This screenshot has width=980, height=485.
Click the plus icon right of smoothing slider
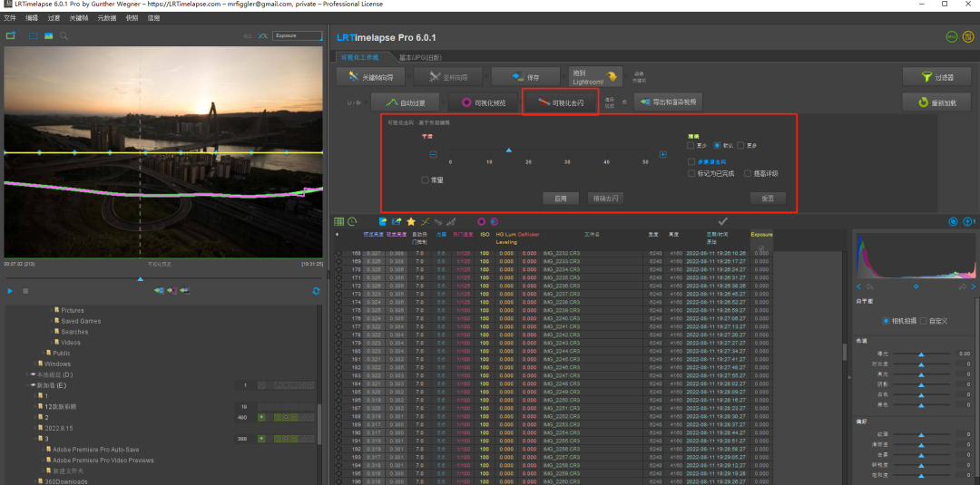point(662,155)
